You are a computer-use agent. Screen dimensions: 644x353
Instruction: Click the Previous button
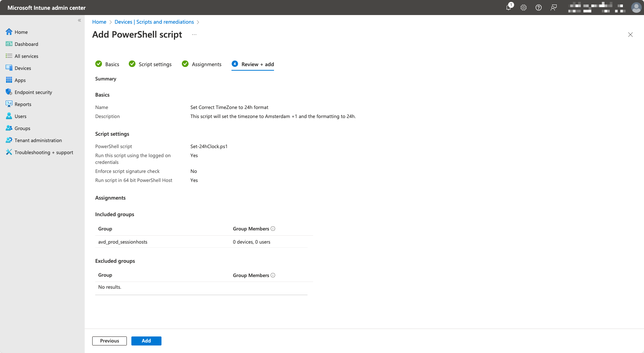[x=109, y=341]
